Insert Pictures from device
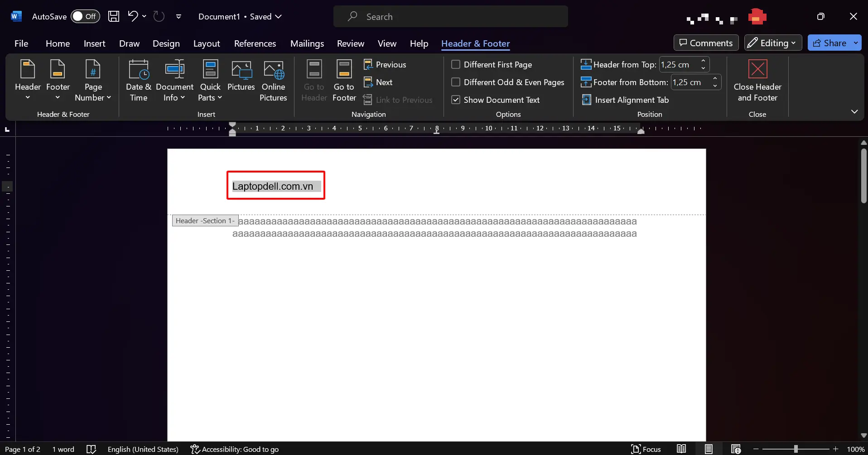Viewport: 868px width, 455px height. [241, 76]
